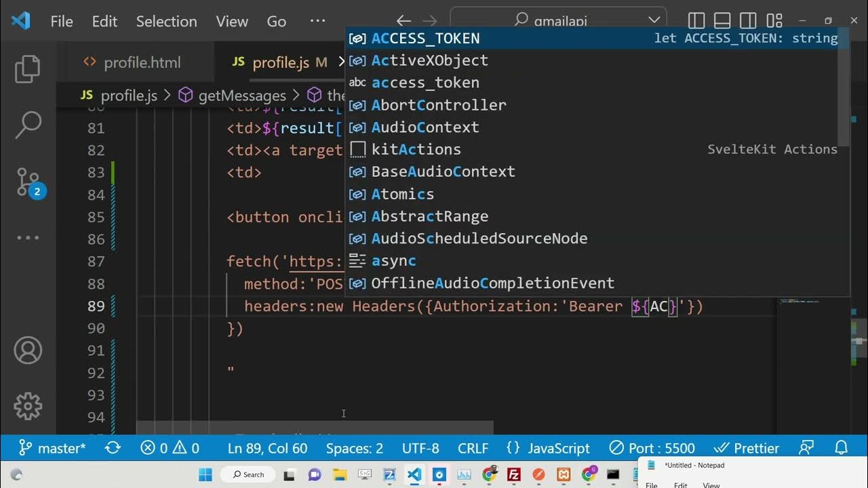This screenshot has width=868, height=488.
Task: Open the Manage gear settings icon
Action: click(28, 406)
